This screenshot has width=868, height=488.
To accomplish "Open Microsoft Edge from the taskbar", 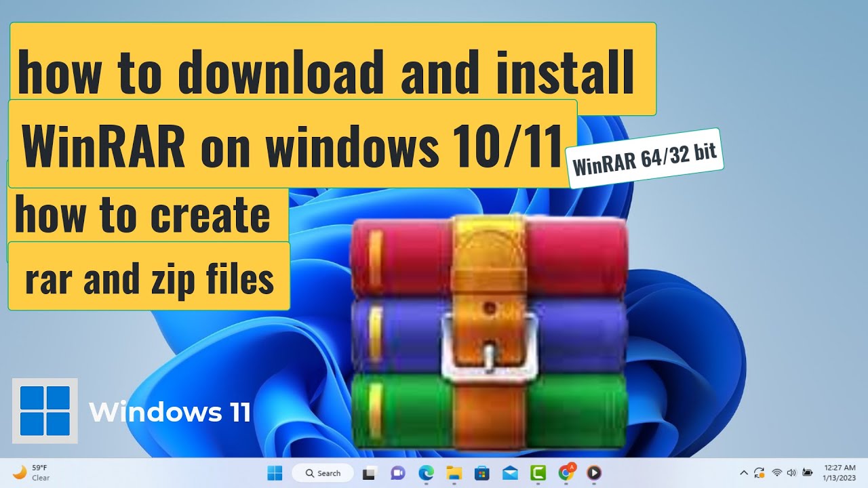I will point(426,473).
